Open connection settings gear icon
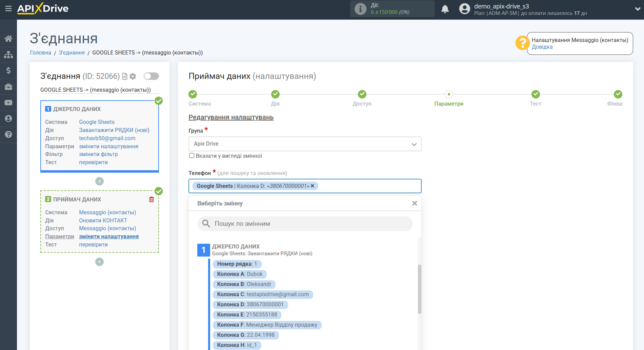Viewport: 644px width, 350px height. (x=133, y=76)
